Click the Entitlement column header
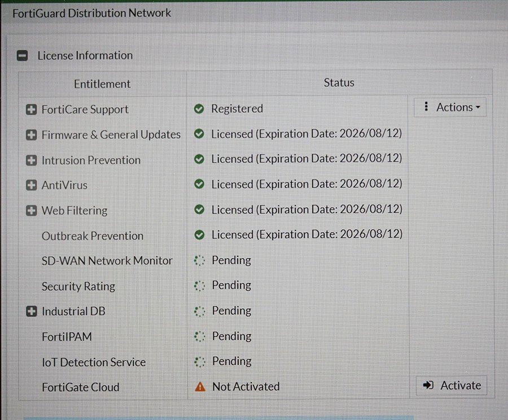508x420 pixels. [102, 84]
